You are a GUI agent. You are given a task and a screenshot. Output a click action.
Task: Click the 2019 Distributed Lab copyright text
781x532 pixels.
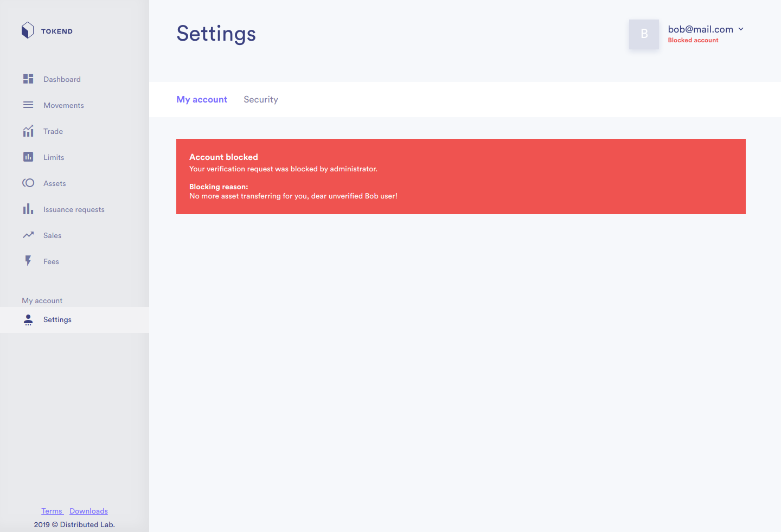pos(74,524)
